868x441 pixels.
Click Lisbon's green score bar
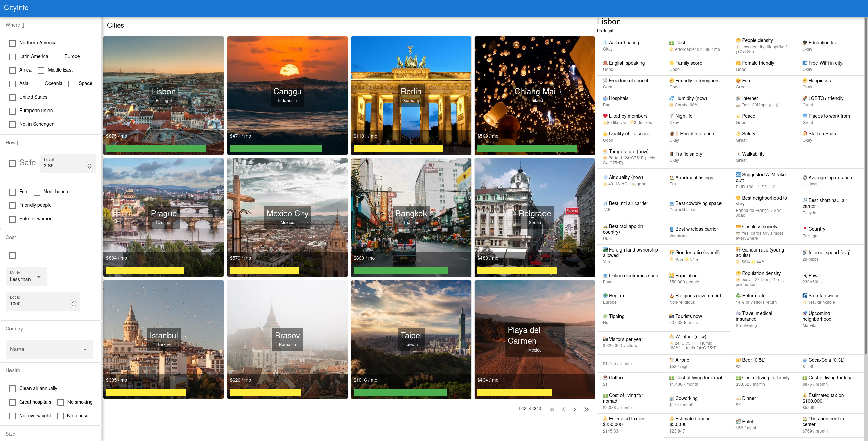156,149
